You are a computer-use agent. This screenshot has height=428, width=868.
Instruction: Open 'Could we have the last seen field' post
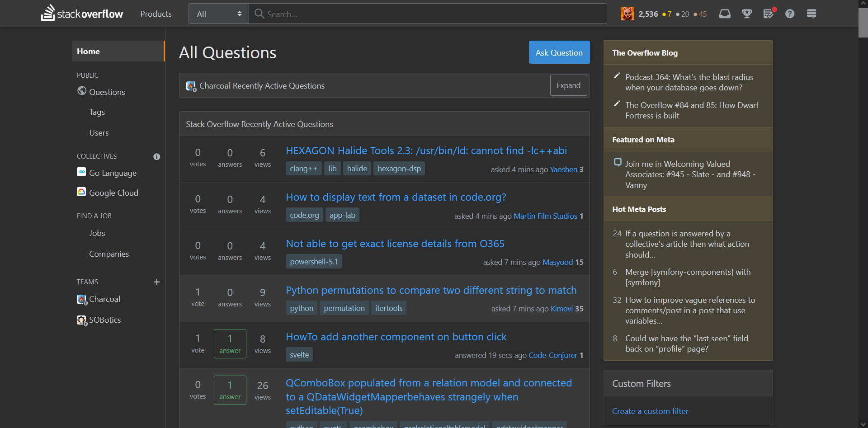click(686, 343)
